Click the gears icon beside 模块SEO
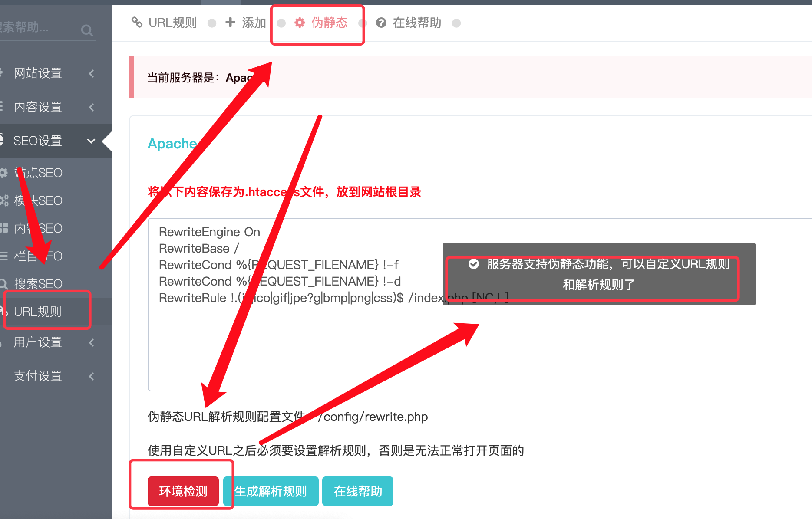 click(4, 200)
